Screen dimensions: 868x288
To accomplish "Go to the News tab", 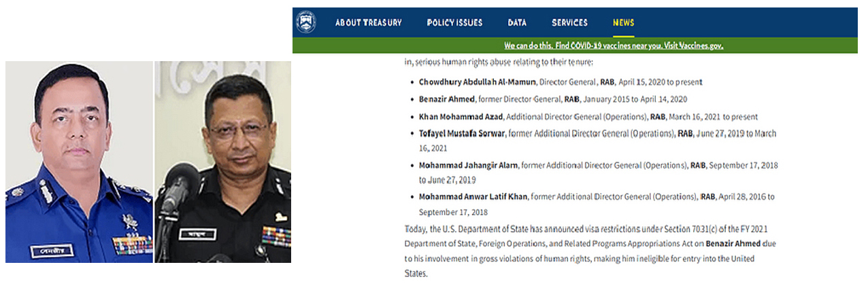I will click(x=623, y=22).
